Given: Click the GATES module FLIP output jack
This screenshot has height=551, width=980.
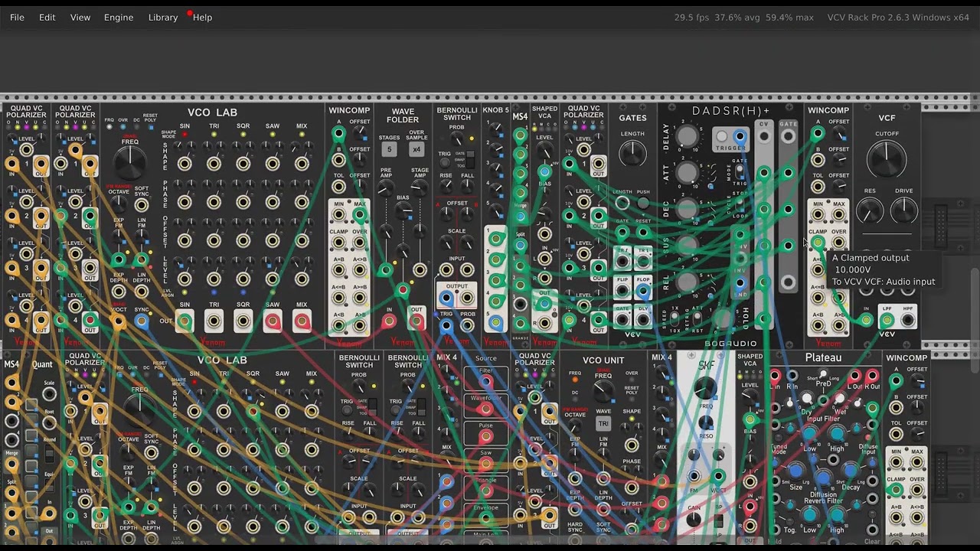Looking at the screenshot, I should pos(622,291).
